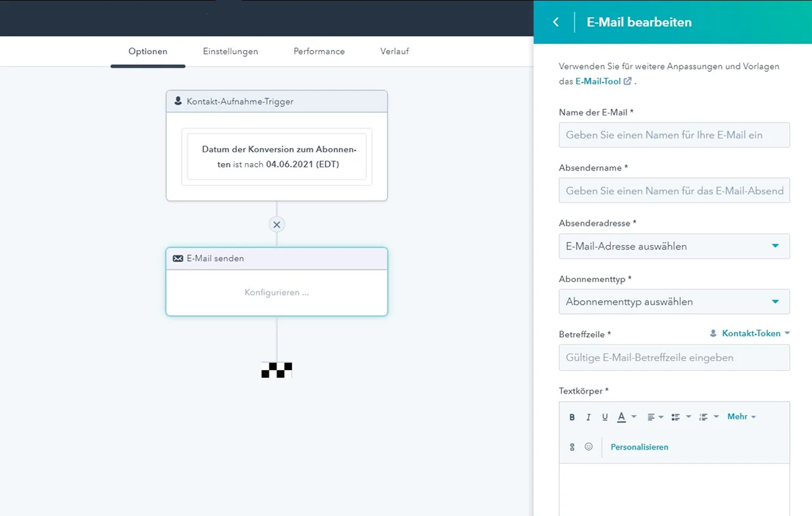Open the emoji picker smiley icon

coord(589,447)
